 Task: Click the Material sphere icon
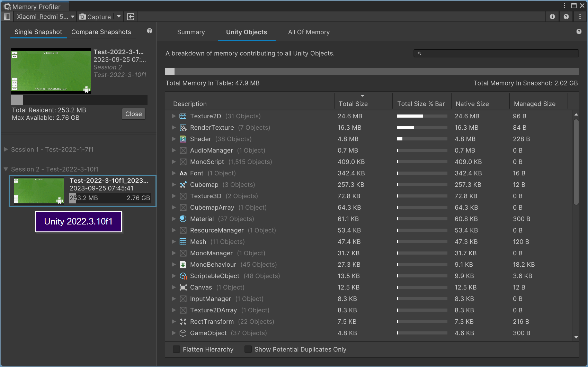(x=182, y=219)
